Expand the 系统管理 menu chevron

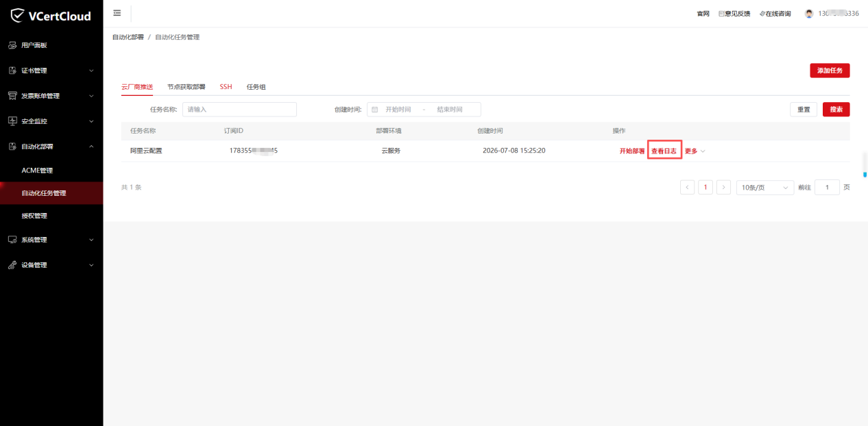coord(91,240)
